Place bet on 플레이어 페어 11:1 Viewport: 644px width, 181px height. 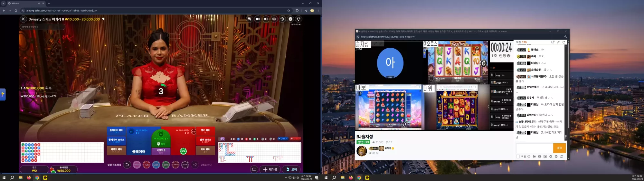tap(116, 131)
